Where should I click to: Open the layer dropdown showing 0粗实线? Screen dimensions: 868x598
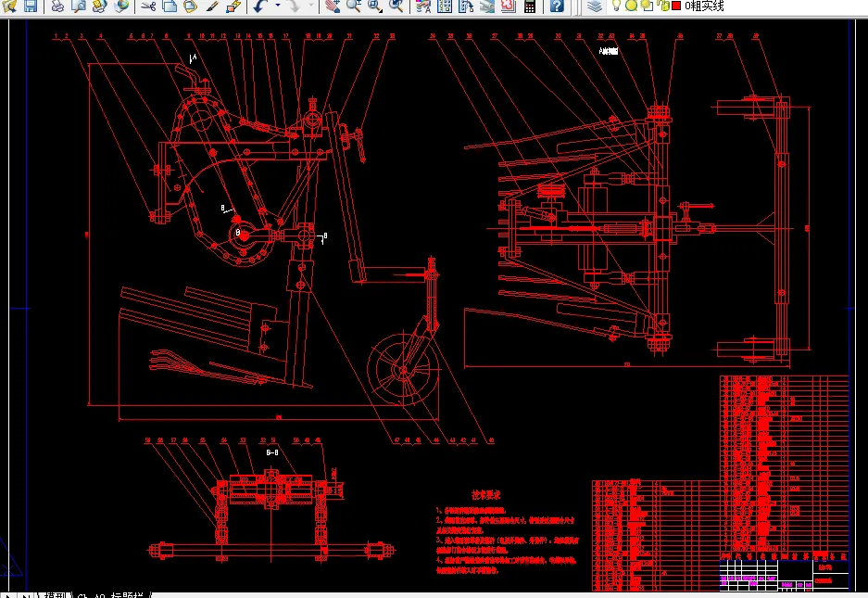click(704, 6)
